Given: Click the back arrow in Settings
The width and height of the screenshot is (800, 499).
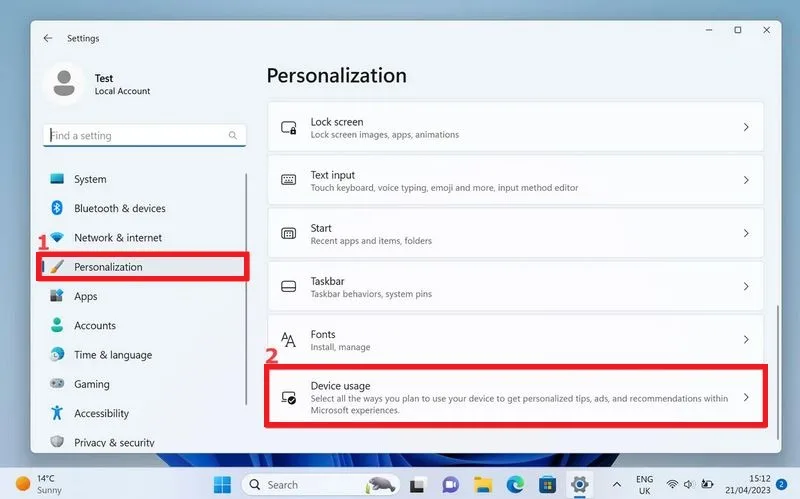Looking at the screenshot, I should (48, 38).
